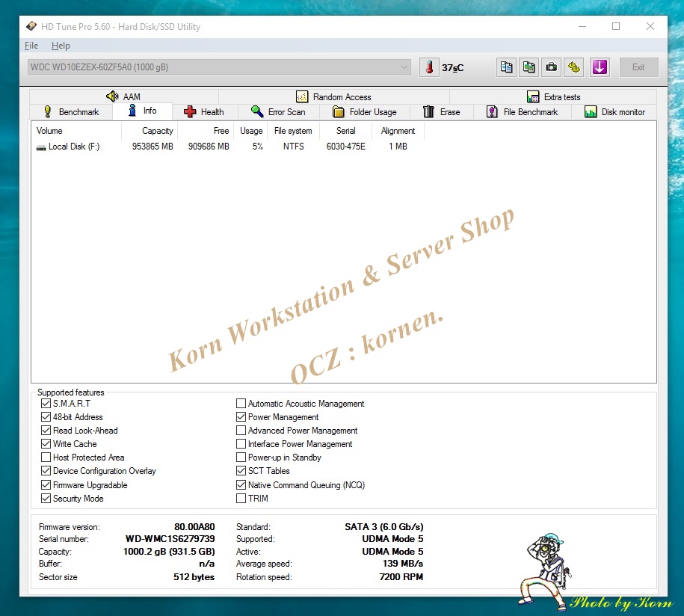Image resolution: width=684 pixels, height=616 pixels.
Task: Check Interface Power Management box
Action: (x=241, y=443)
